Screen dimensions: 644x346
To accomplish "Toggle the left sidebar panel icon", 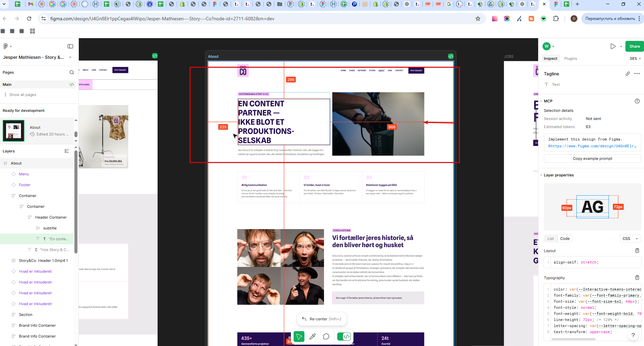I will 70,46.
